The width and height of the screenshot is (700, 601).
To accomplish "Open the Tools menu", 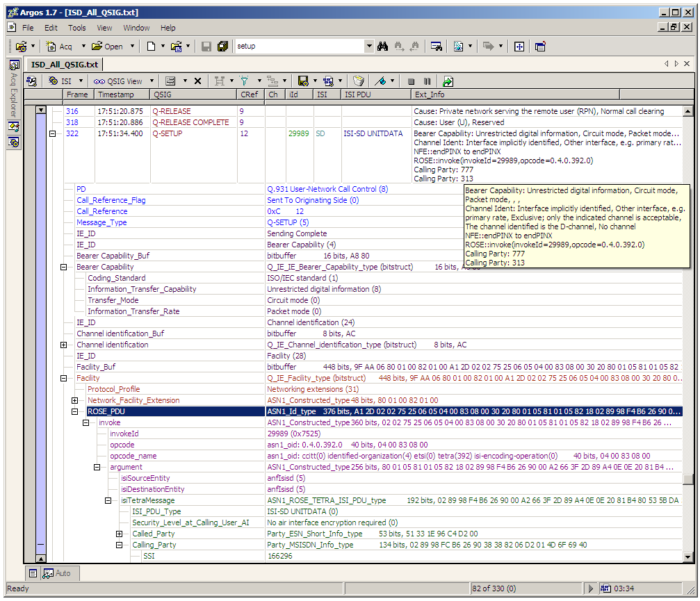I will [x=76, y=28].
